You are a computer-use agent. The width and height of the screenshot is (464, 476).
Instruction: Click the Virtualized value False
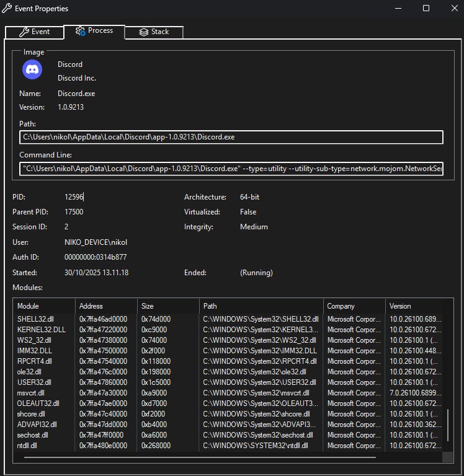[x=248, y=212]
